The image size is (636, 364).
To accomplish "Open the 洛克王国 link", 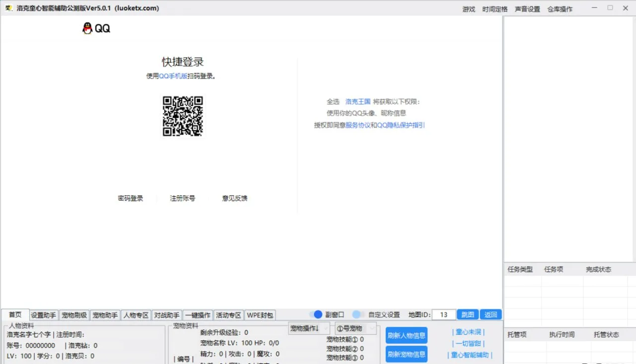I will tap(358, 101).
